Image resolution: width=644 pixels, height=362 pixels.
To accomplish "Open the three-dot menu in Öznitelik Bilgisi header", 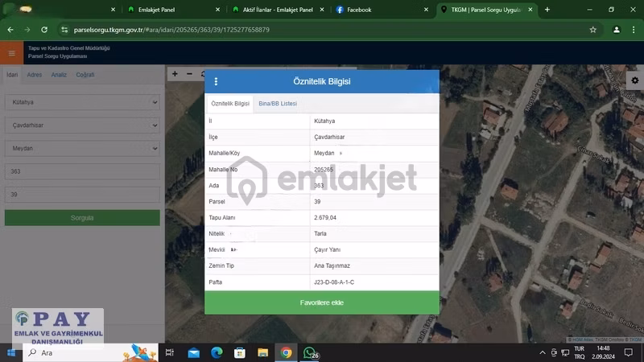I will [x=216, y=81].
